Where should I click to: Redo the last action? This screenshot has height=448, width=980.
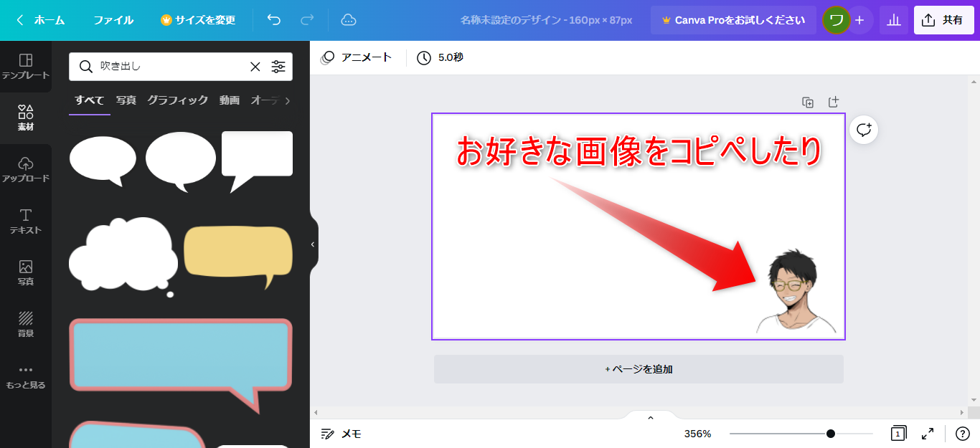[x=307, y=20]
